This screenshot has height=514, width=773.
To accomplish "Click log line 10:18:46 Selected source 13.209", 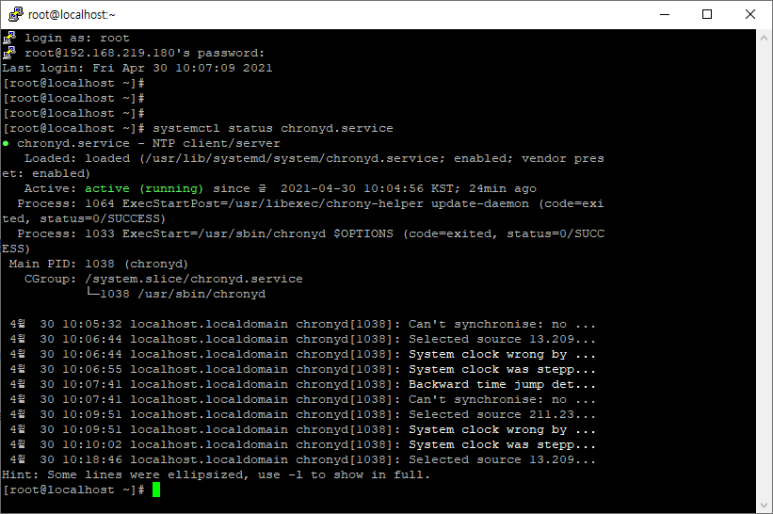I will coord(303,459).
